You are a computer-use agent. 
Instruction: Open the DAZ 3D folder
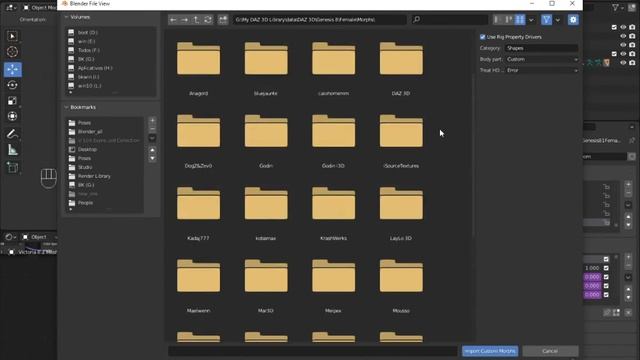coord(401,59)
